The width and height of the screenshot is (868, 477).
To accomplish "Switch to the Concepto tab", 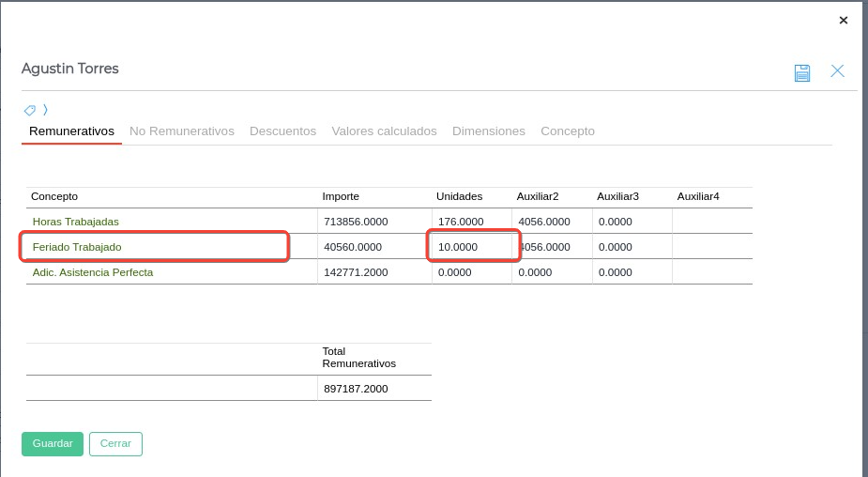I will pos(568,131).
